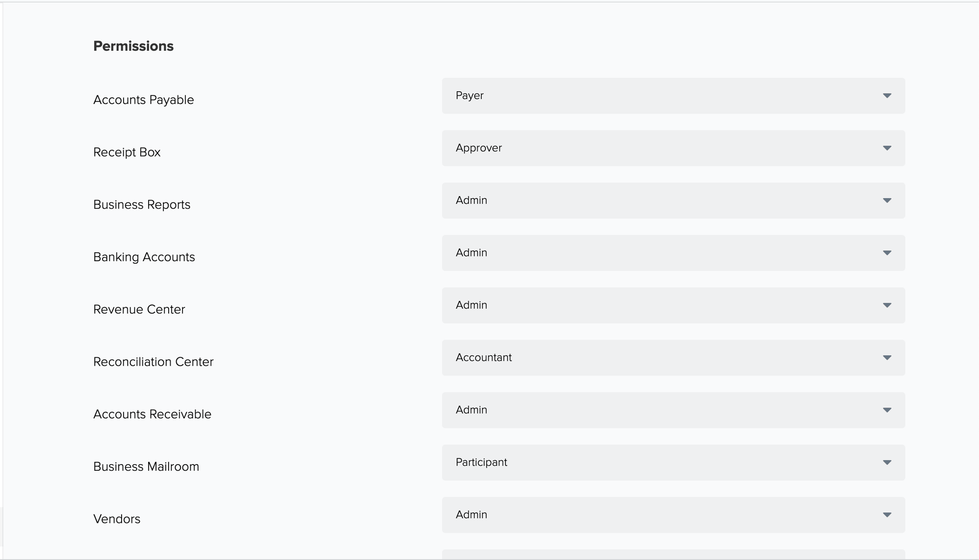This screenshot has height=560, width=979.
Task: Click the arrow icon on the Payer dropdown
Action: click(886, 96)
